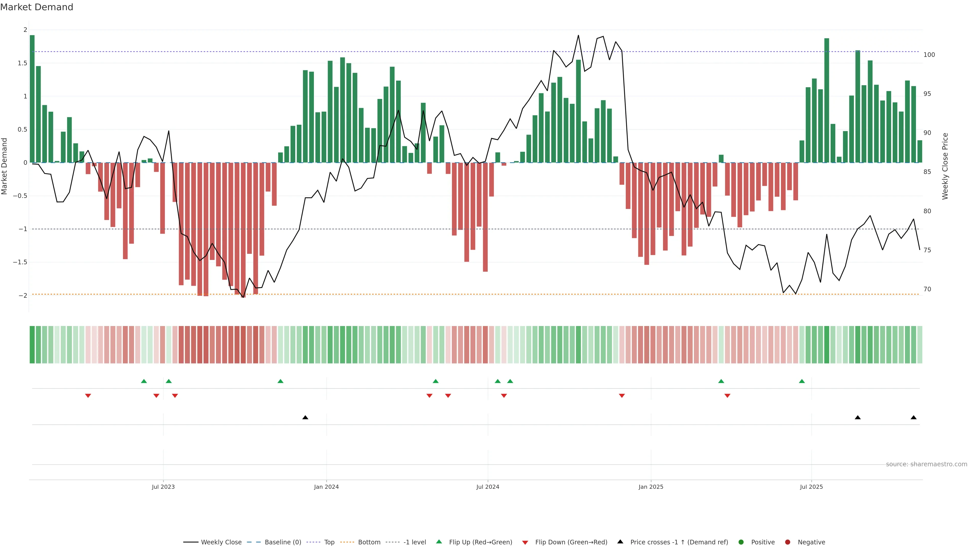The image size is (980, 551).
Task: Click the red triangle icon in Flip Down legend
Action: point(525,542)
